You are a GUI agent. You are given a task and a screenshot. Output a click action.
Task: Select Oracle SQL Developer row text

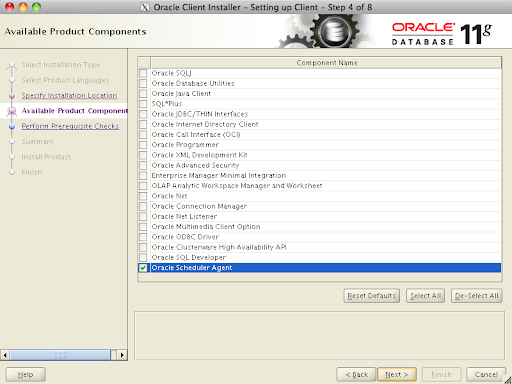click(189, 257)
